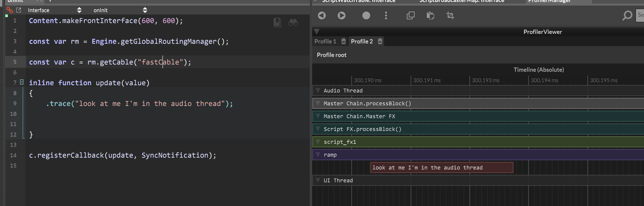Collapse the update function fold marker
Image resolution: width=644 pixels, height=206 pixels.
pos(22,82)
